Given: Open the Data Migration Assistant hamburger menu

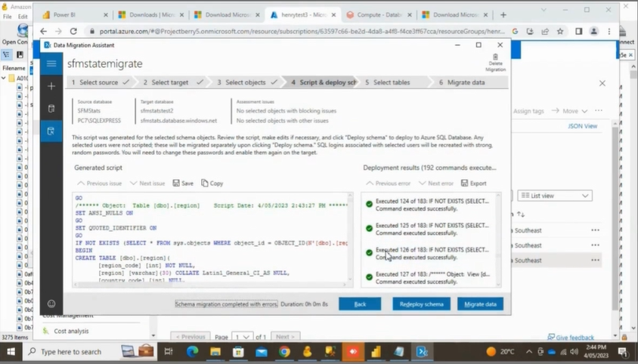Looking at the screenshot, I should tap(51, 63).
